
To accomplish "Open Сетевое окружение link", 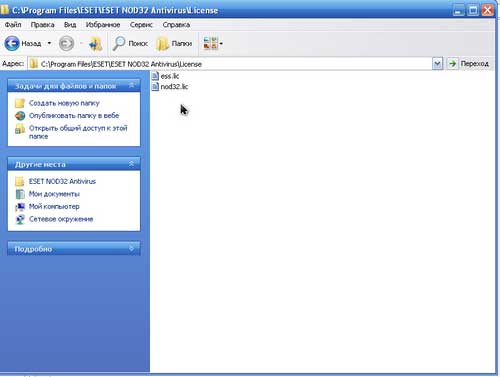I will (61, 219).
